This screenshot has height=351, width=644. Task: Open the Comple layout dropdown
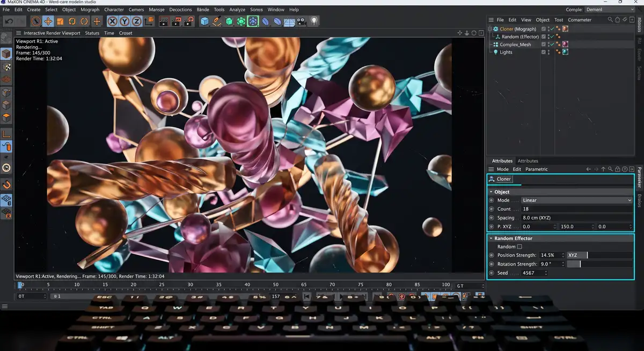tap(610, 10)
